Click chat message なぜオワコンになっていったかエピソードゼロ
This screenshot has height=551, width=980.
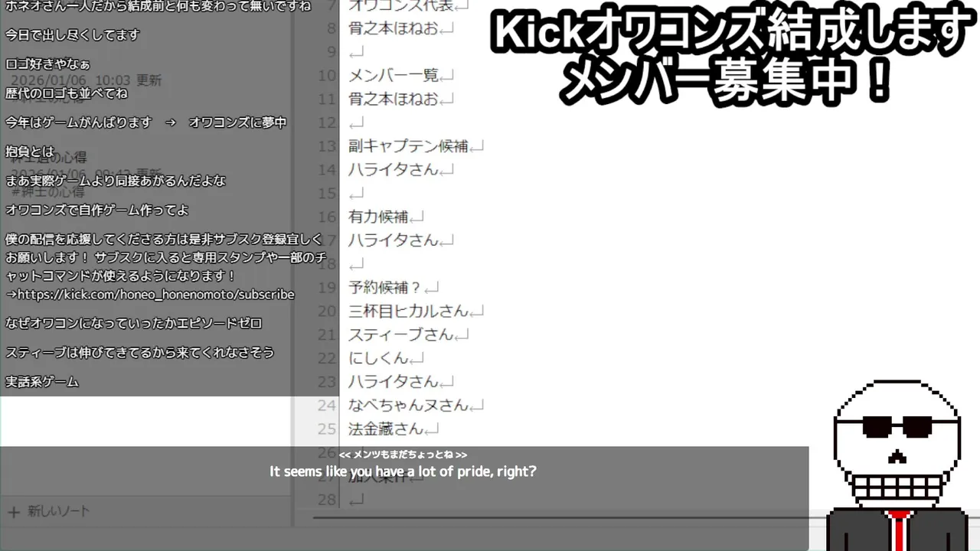coord(134,324)
